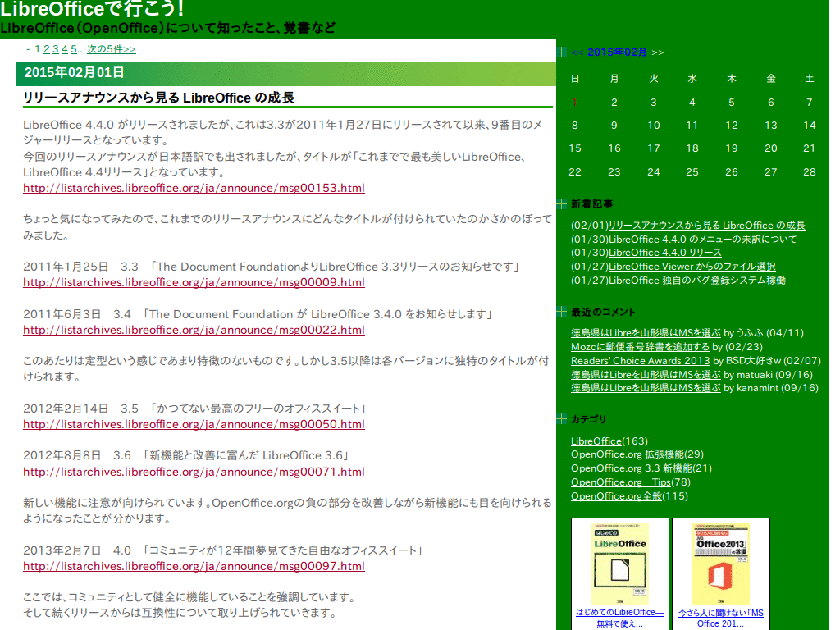
Task: Open OpenOffice.org 拡張機能 category
Action: click(x=628, y=454)
